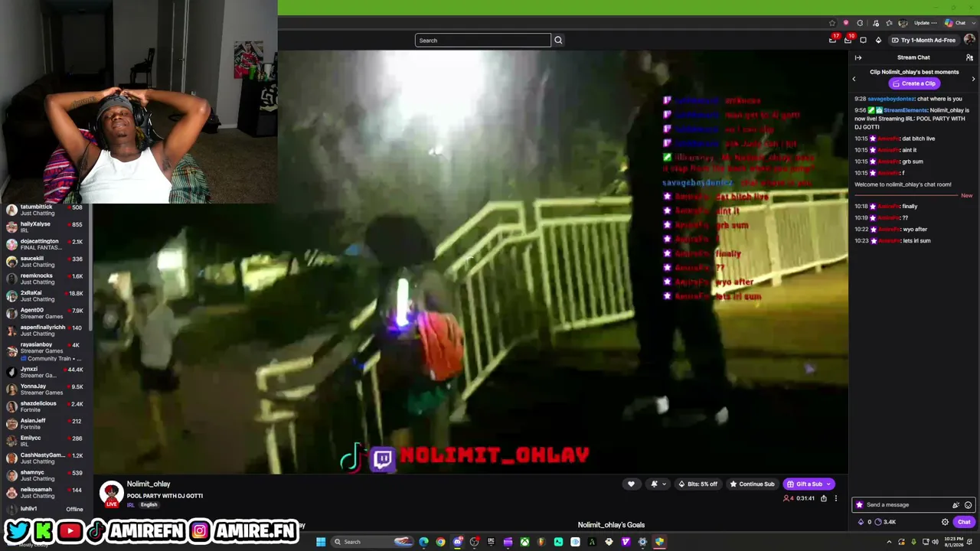The width and height of the screenshot is (980, 551).
Task: Click the Continue Sub button
Action: (752, 484)
